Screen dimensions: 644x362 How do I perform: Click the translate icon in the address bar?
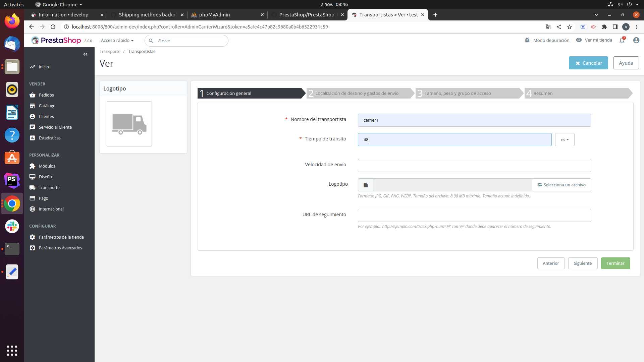[x=548, y=27]
